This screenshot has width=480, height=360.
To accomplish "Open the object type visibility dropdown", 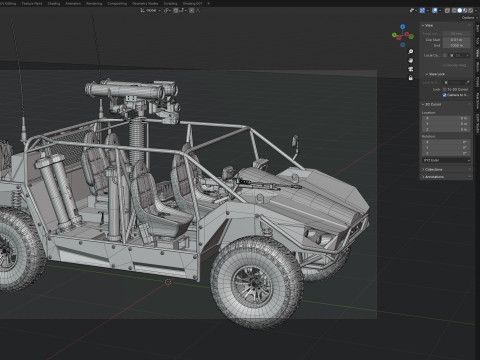I will [x=413, y=11].
